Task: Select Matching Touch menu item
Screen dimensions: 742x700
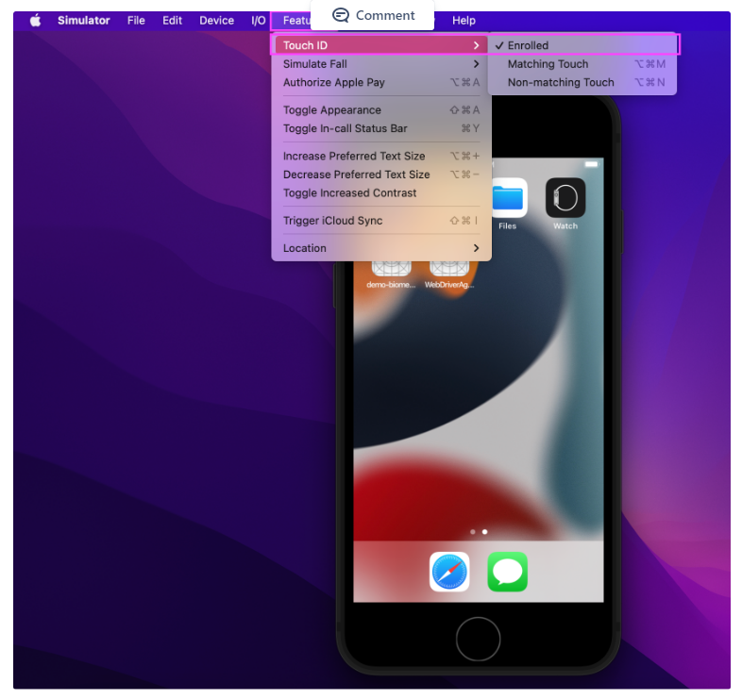Action: pyautogui.click(x=548, y=64)
